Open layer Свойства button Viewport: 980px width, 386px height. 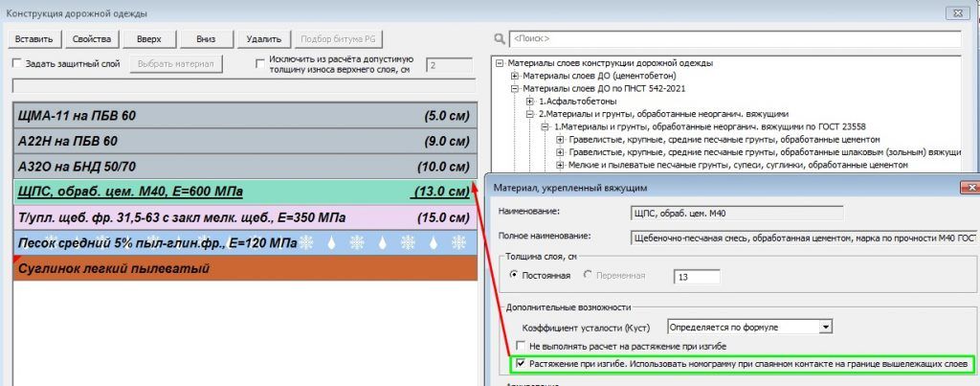coord(91,38)
